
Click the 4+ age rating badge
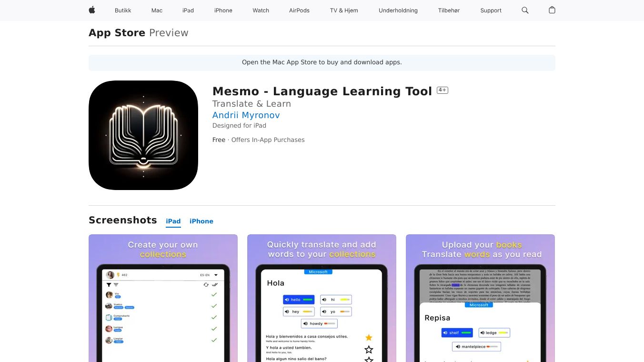443,90
